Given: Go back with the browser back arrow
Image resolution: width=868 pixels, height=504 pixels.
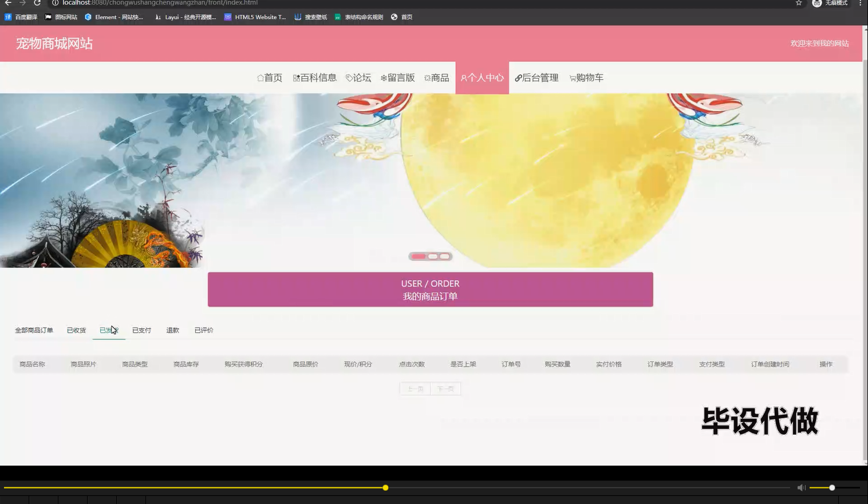Looking at the screenshot, I should pos(8,3).
